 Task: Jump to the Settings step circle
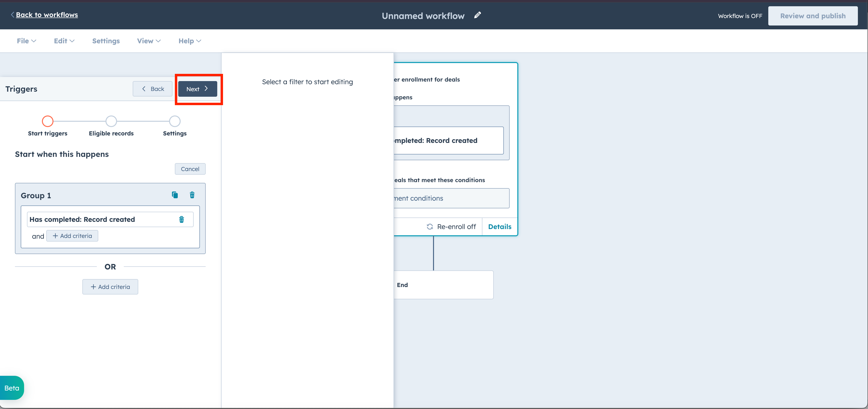175,121
